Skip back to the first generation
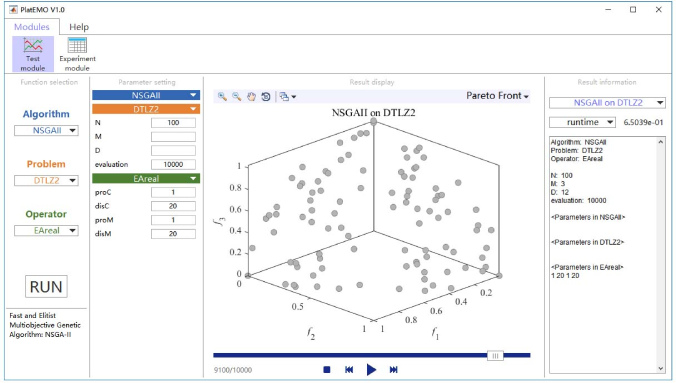Image resolution: width=676 pixels, height=383 pixels. tap(349, 370)
